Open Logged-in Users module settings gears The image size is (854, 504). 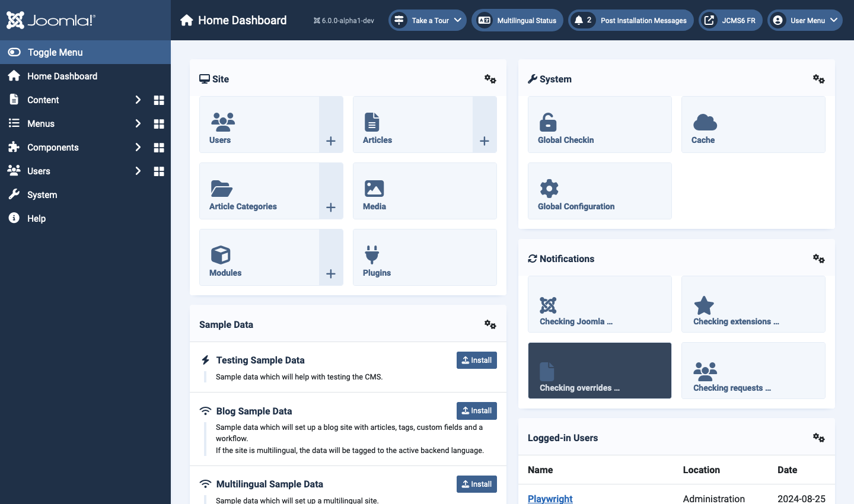pos(818,438)
